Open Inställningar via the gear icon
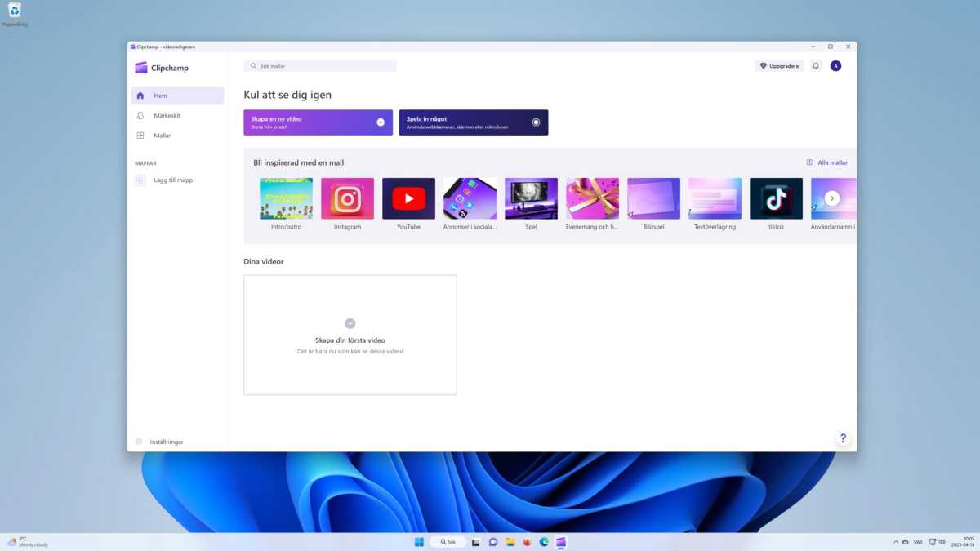980x551 pixels. click(x=139, y=442)
